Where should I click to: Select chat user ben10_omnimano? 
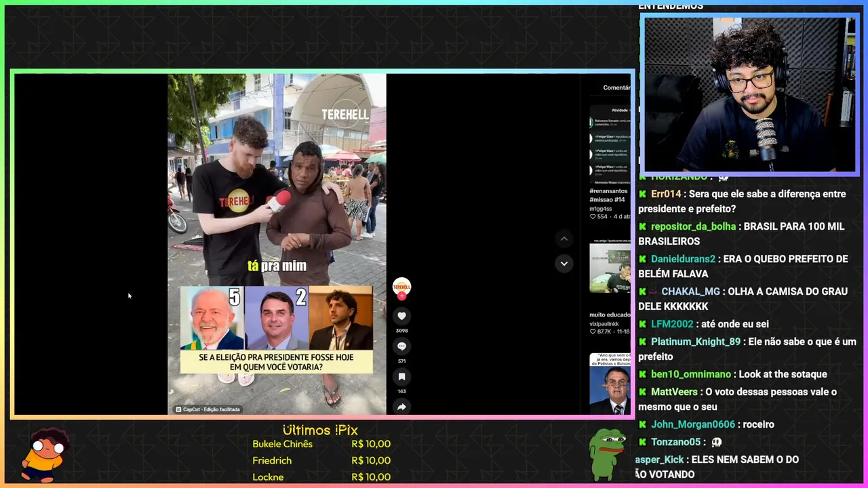pos(691,374)
